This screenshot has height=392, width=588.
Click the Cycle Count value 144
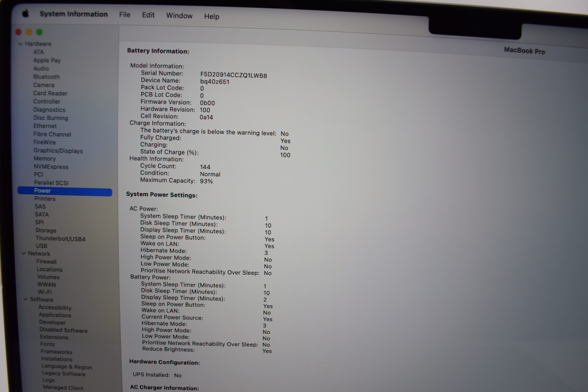(205, 167)
